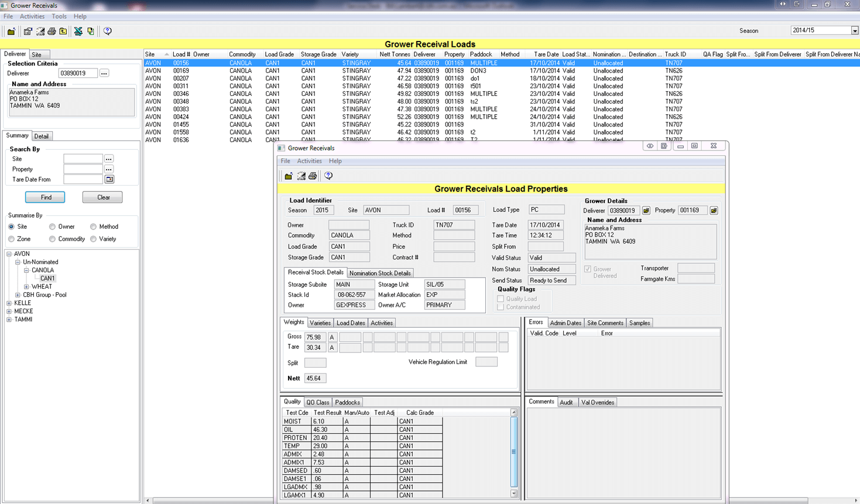
Task: Click help icon in Load Properties toolbar
Action: click(328, 176)
